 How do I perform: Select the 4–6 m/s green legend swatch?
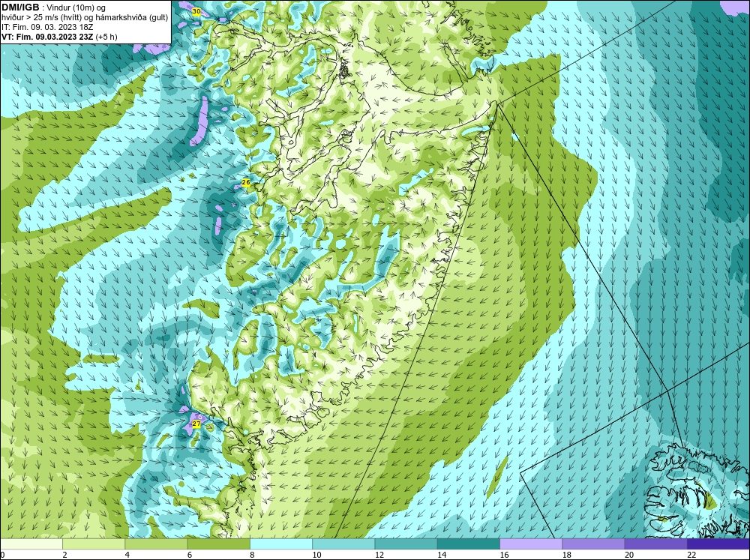(156, 544)
